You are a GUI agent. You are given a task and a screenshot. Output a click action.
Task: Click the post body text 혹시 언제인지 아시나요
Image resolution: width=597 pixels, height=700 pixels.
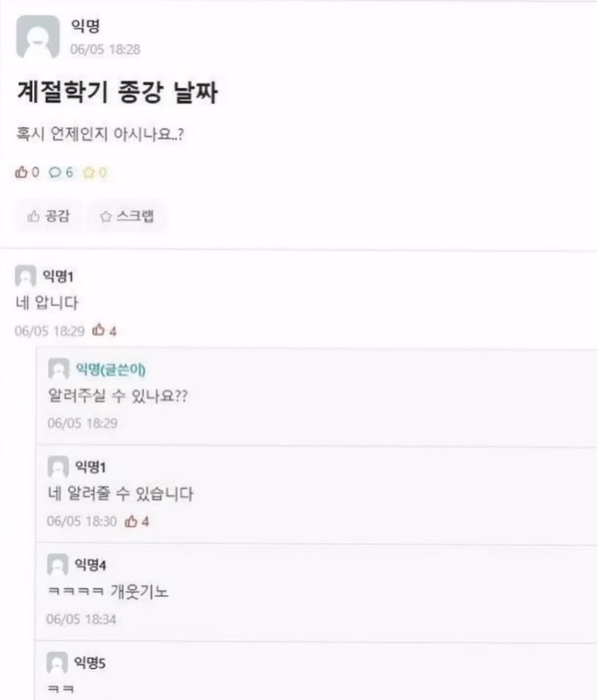tap(100, 134)
